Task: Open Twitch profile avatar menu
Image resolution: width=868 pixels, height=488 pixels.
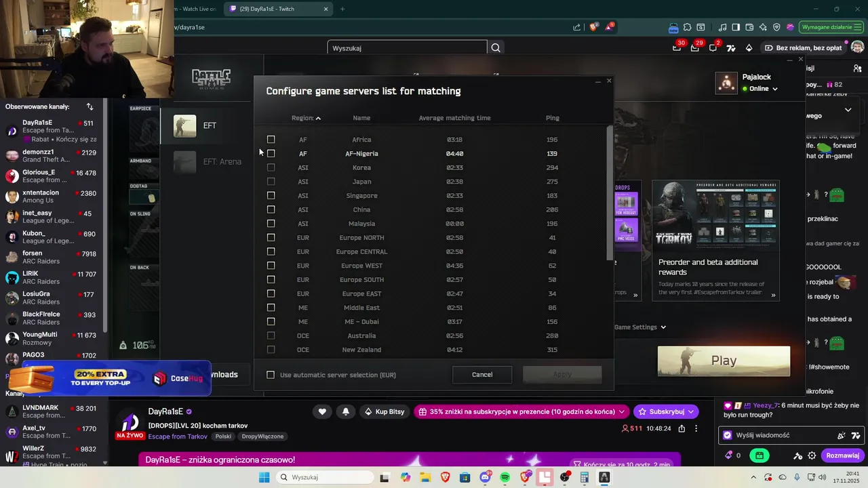Action: click(x=857, y=47)
